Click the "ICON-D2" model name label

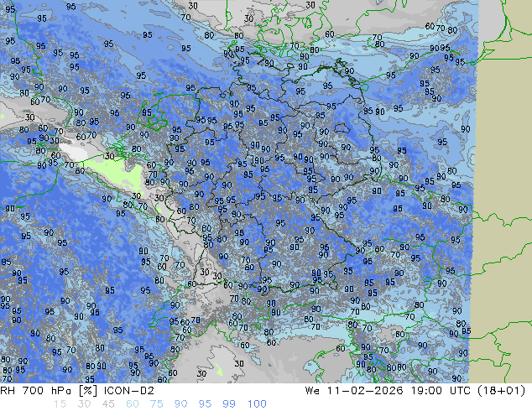coord(129,391)
